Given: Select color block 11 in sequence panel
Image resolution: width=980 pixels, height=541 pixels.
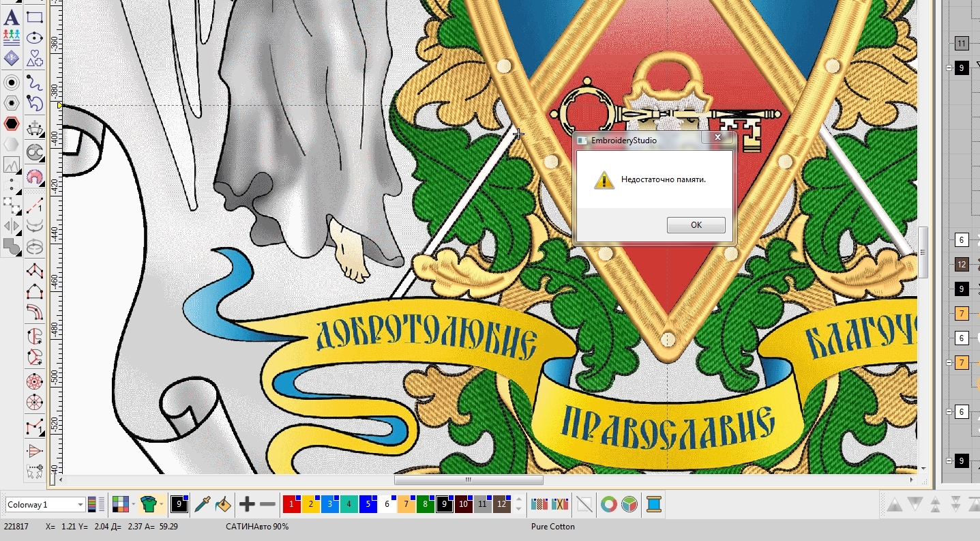Looking at the screenshot, I should tap(962, 44).
